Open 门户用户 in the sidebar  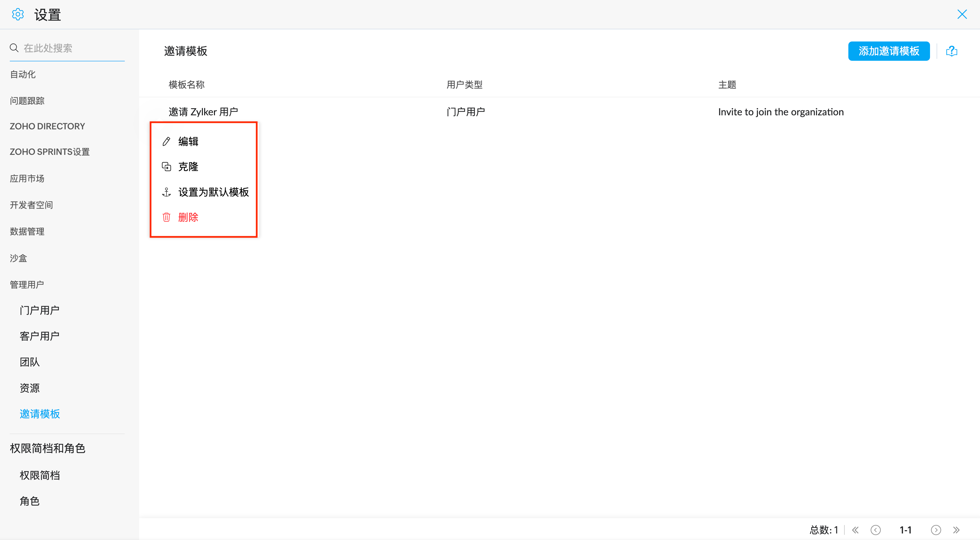tap(40, 310)
